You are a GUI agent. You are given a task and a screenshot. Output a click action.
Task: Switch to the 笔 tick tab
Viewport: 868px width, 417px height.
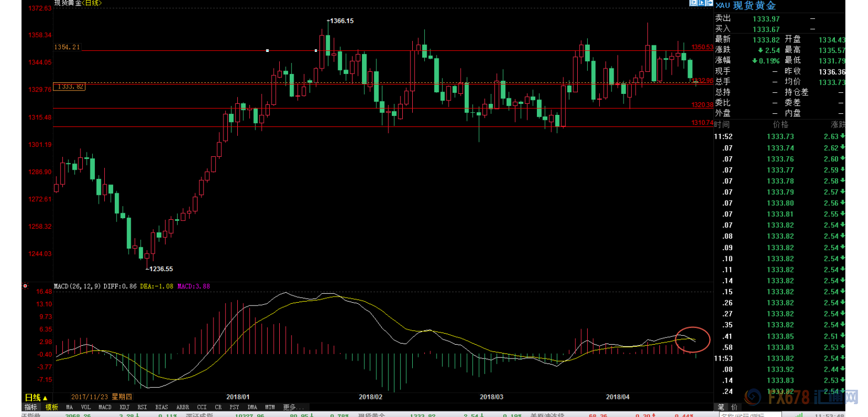[721, 407]
